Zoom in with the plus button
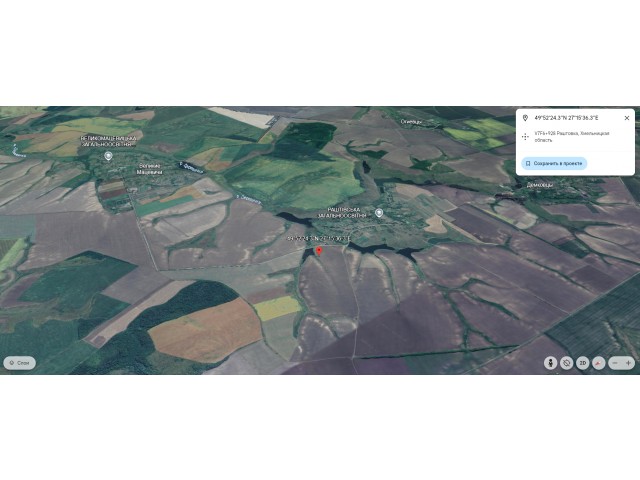The image size is (640, 480). pyautogui.click(x=628, y=363)
